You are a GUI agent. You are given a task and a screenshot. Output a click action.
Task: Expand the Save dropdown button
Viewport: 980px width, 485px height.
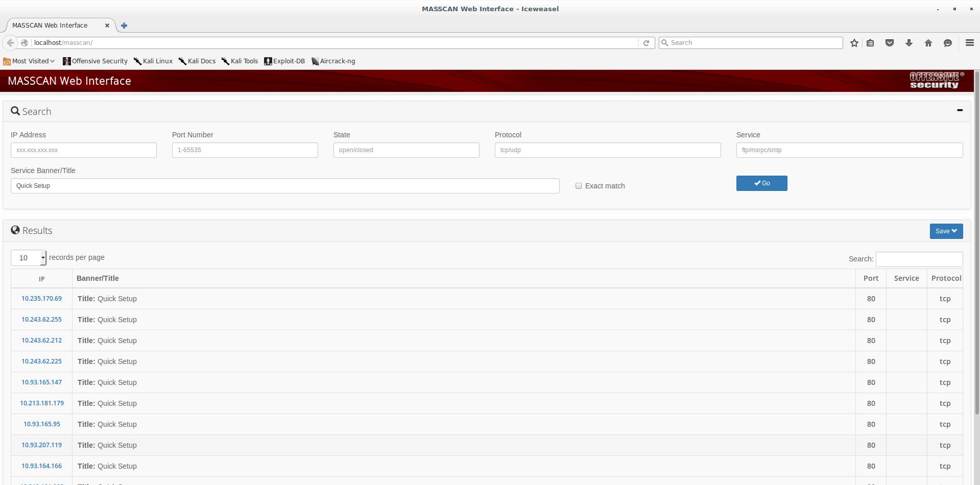946,231
